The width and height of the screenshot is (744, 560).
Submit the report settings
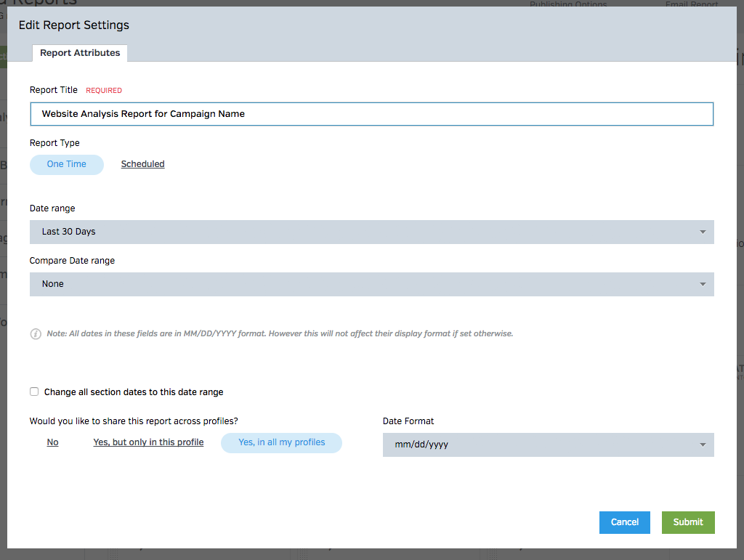(x=687, y=522)
